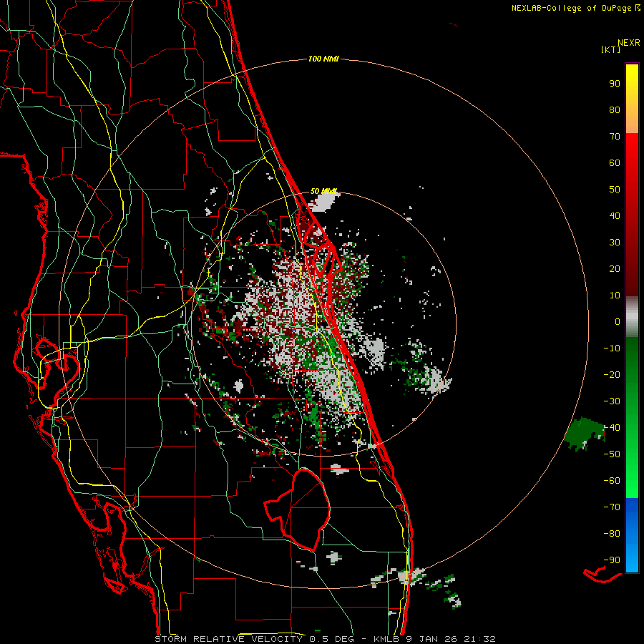Click the positive 40 scale value
Viewport: 644px width, 644px height.
point(615,215)
